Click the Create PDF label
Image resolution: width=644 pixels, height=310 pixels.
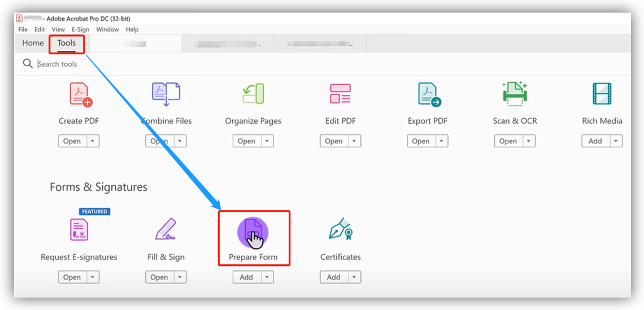click(x=79, y=121)
